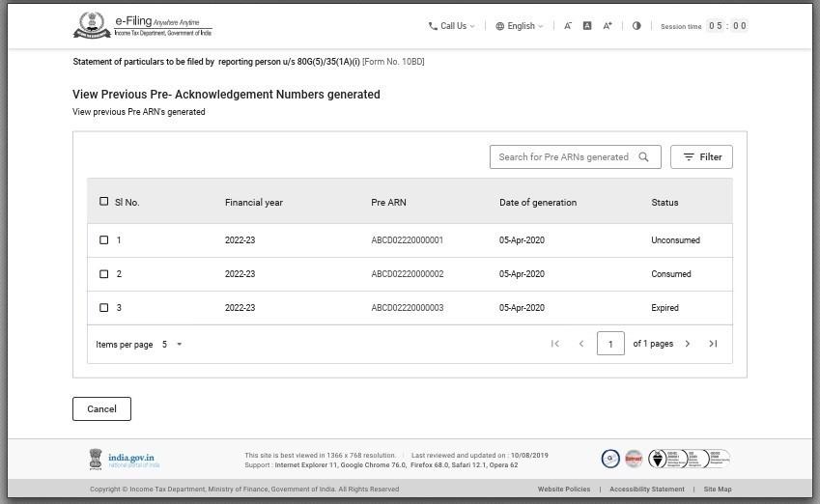Image resolution: width=820 pixels, height=504 pixels.
Task: Open the Call Us dropdown
Action: click(x=451, y=26)
